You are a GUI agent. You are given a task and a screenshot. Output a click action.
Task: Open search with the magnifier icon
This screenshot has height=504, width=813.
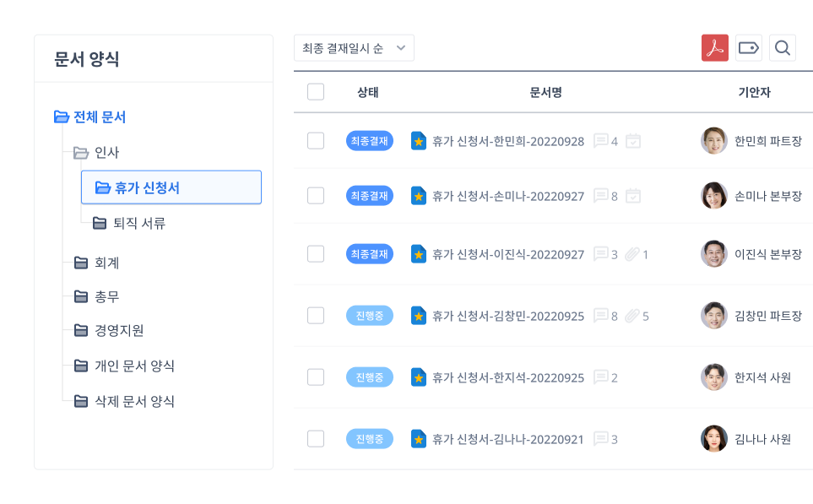(782, 48)
